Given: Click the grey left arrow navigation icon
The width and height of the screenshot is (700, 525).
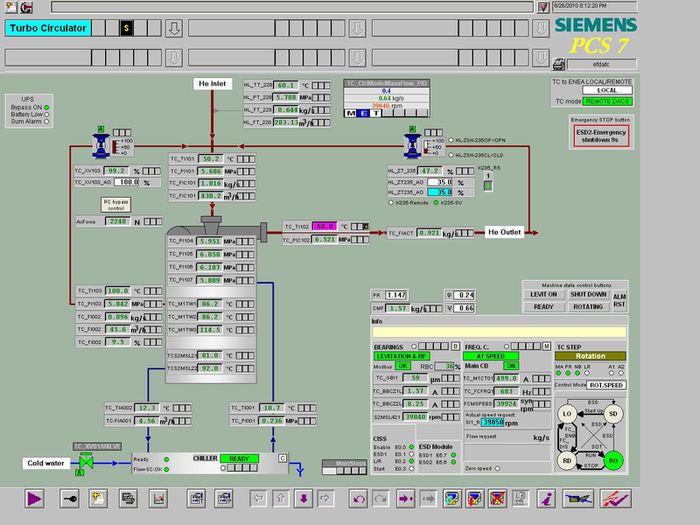Looking at the screenshot, I should (258, 498).
